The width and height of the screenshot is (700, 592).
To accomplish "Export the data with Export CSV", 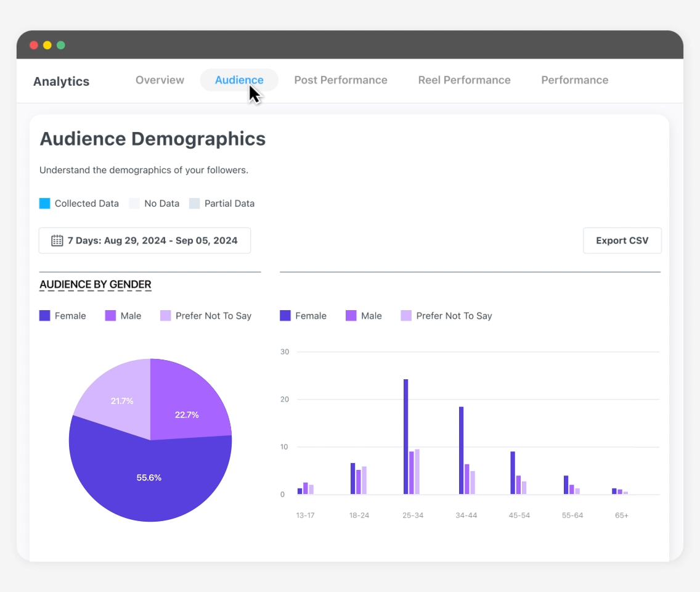I will 622,240.
